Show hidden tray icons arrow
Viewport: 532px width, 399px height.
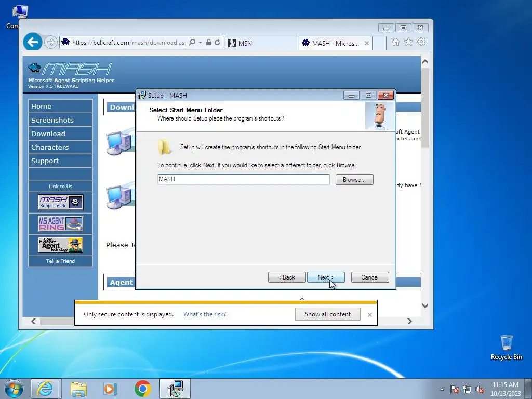[x=442, y=389]
